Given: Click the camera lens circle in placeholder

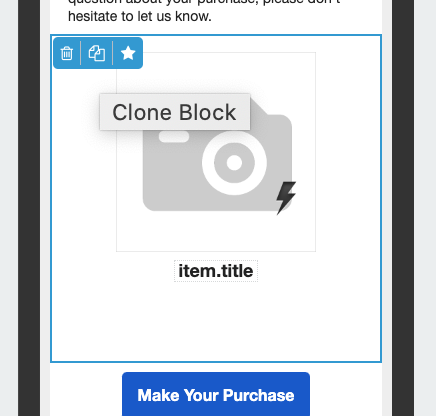Looking at the screenshot, I should [234, 163].
